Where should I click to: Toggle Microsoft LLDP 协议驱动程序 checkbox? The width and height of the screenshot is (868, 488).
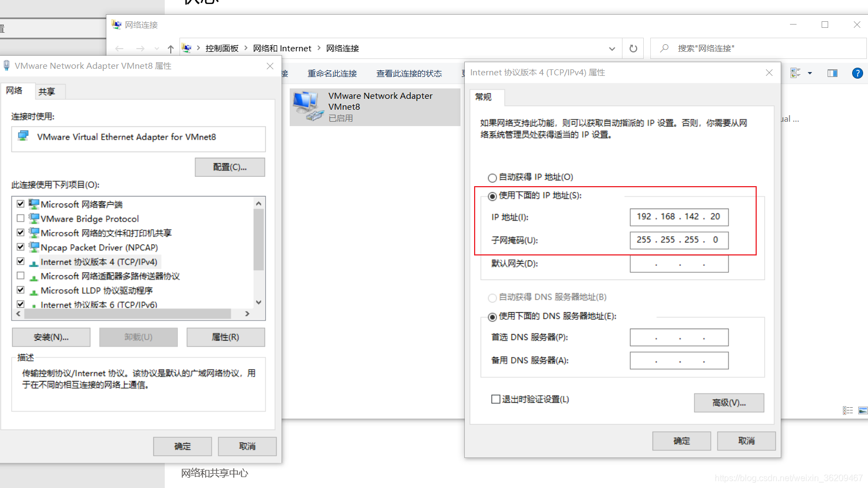(21, 290)
